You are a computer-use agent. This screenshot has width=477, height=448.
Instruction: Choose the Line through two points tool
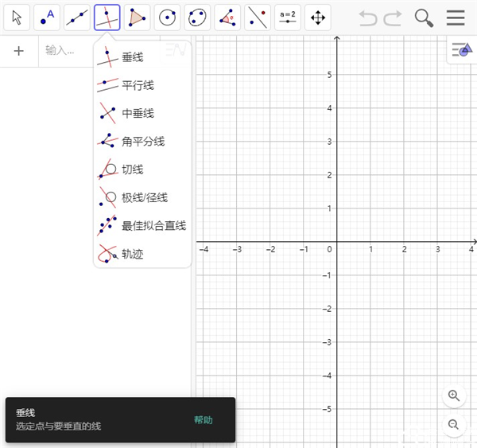(x=77, y=18)
